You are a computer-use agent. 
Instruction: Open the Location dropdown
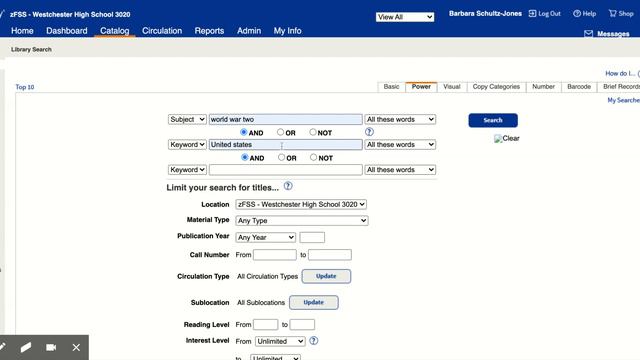click(x=301, y=204)
